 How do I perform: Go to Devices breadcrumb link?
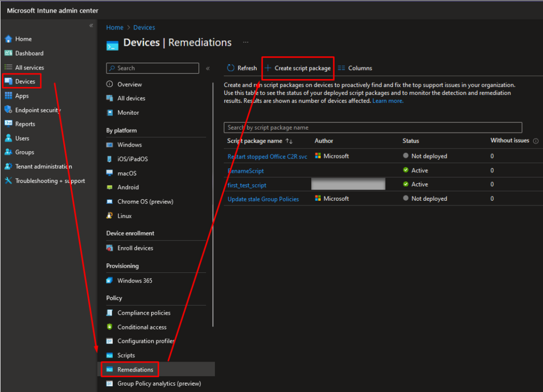tap(144, 28)
